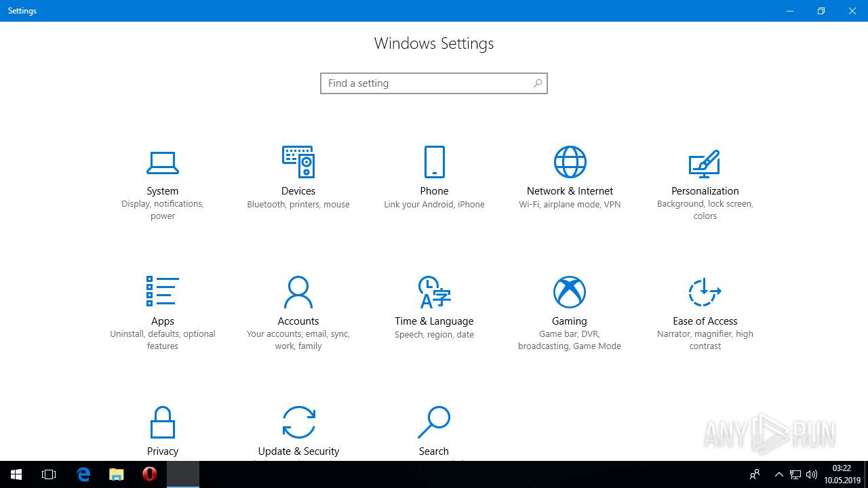The height and width of the screenshot is (488, 868).
Task: Click the System label
Action: (163, 191)
